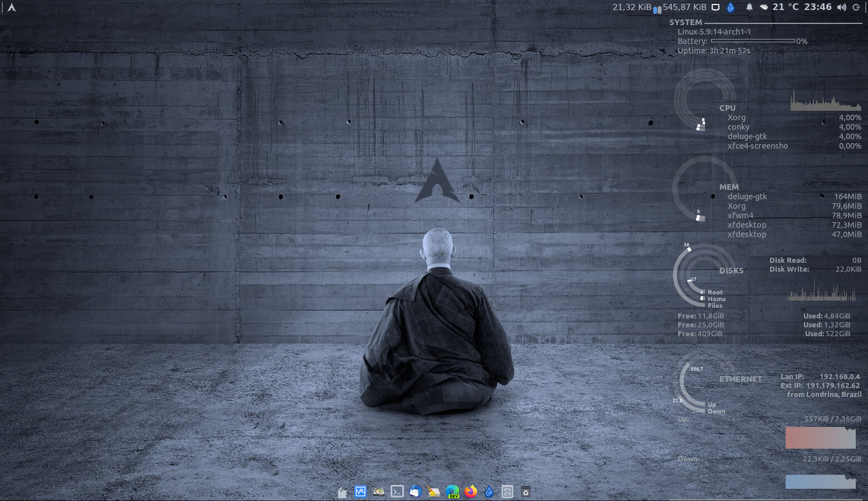Click the volume speaker icon
The width and height of the screenshot is (868, 501).
click(841, 7)
